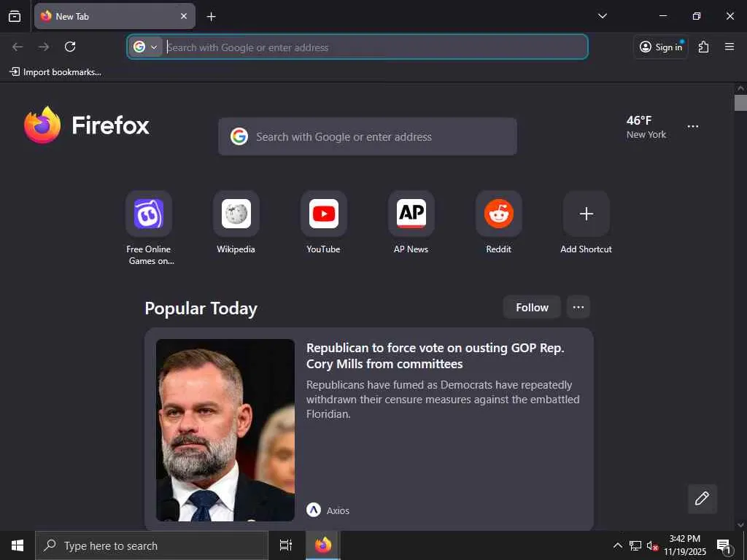Open weather widget options menu

coord(693,126)
